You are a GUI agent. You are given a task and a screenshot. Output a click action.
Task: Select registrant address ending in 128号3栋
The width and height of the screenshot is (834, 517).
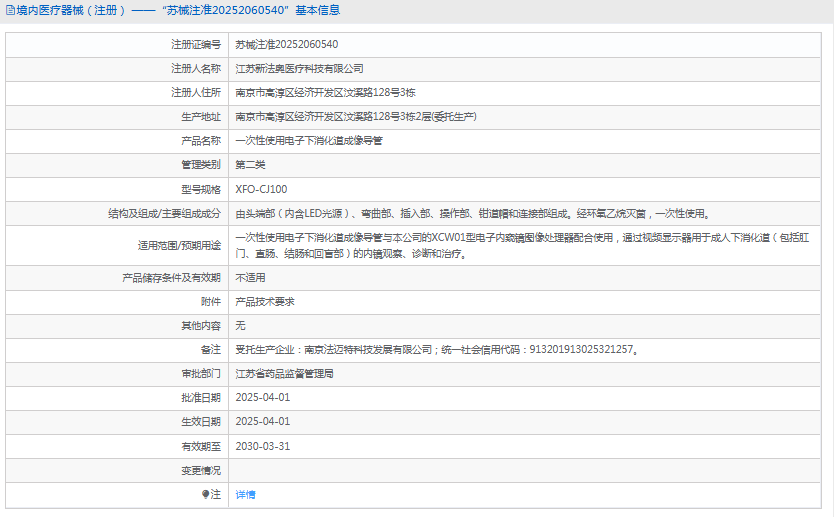coord(326,93)
